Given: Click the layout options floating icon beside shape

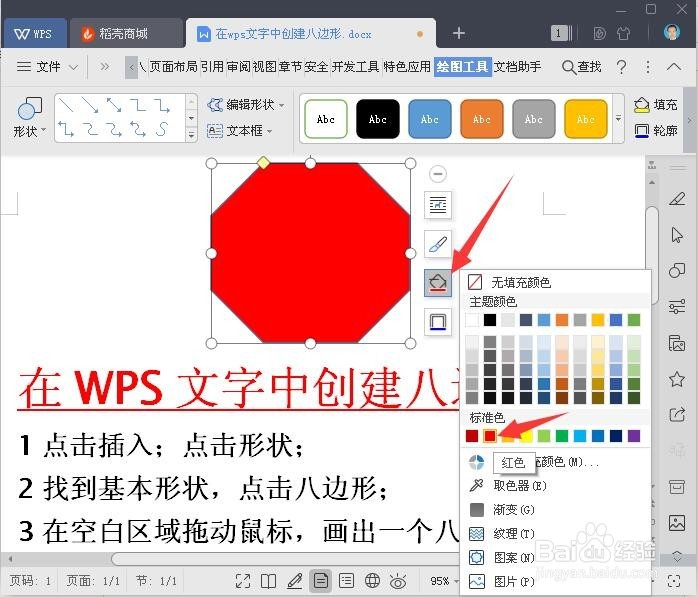Looking at the screenshot, I should click(438, 205).
